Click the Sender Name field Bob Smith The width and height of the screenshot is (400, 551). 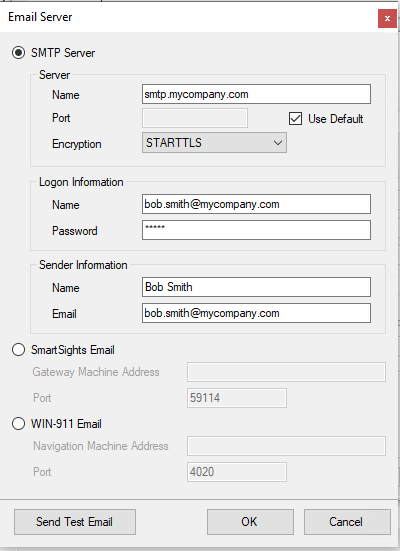pos(256,287)
